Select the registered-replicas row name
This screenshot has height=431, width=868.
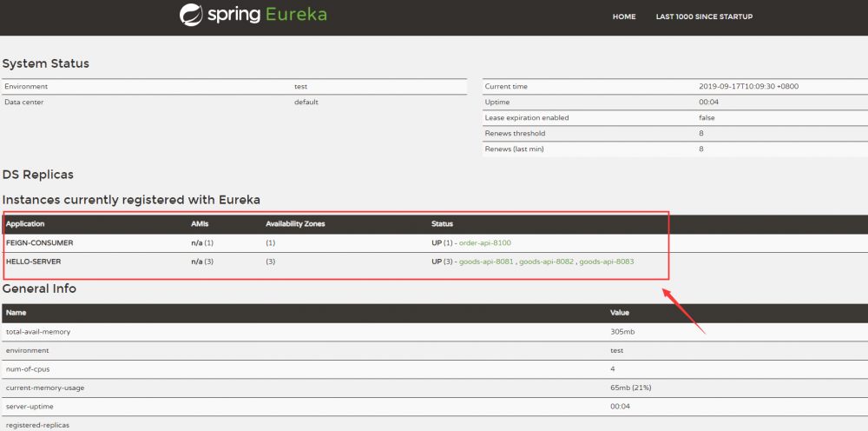pyautogui.click(x=37, y=426)
